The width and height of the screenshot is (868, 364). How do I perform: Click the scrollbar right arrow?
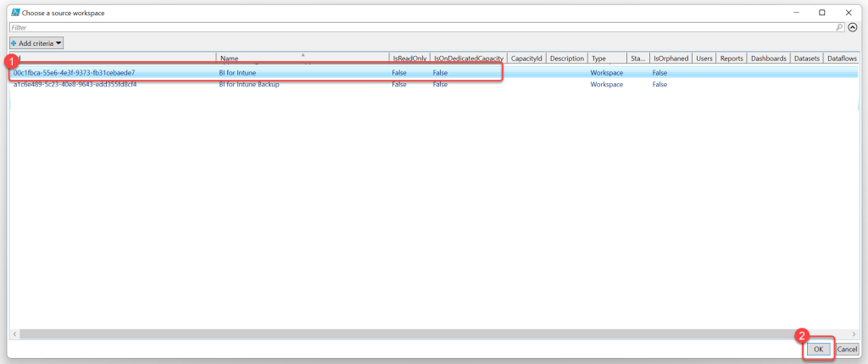click(854, 334)
